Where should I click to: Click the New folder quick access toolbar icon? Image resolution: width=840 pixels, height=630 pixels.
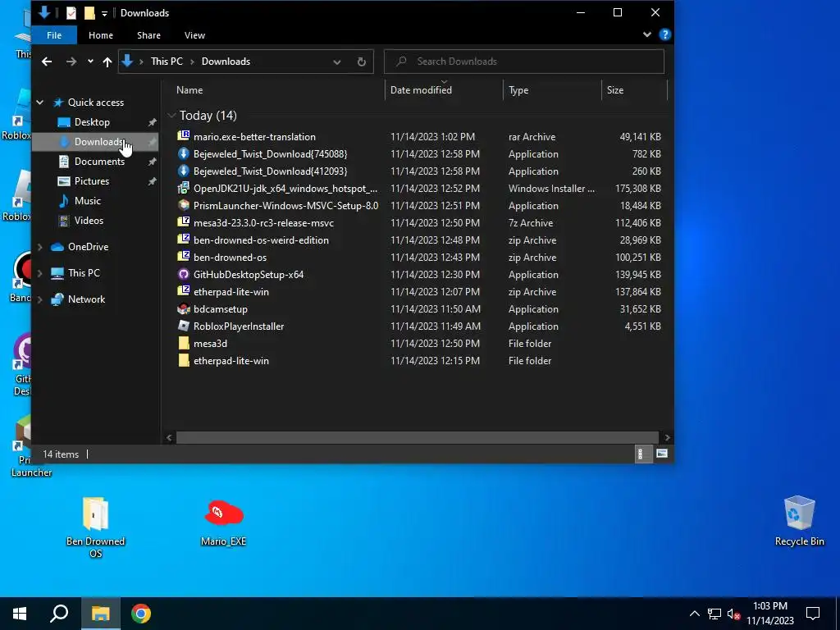click(89, 13)
